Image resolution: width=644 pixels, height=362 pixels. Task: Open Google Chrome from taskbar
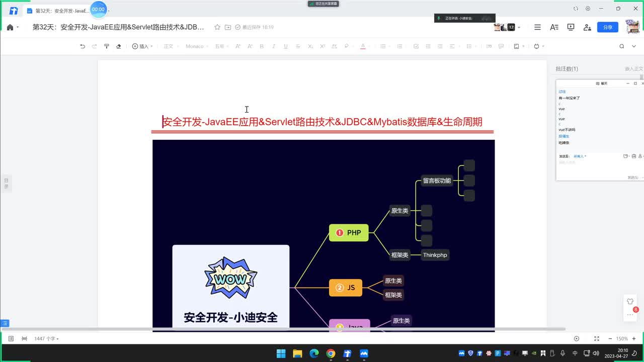pos(331,353)
